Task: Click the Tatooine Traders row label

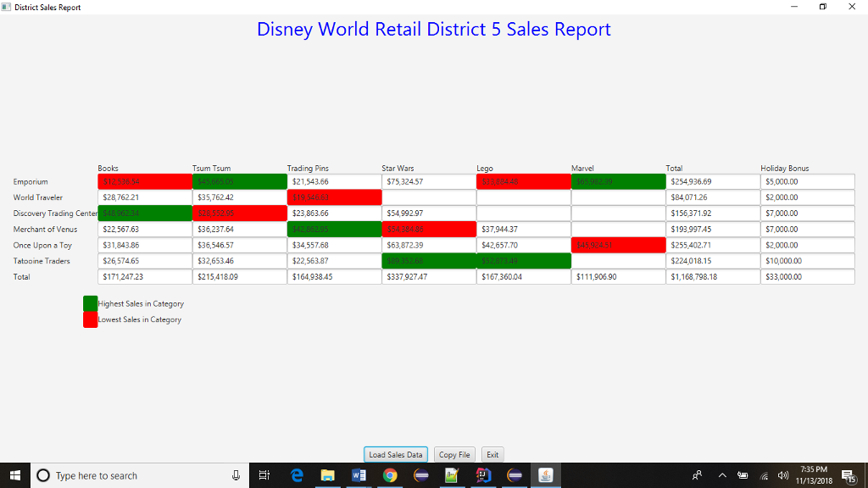Action: coord(42,261)
